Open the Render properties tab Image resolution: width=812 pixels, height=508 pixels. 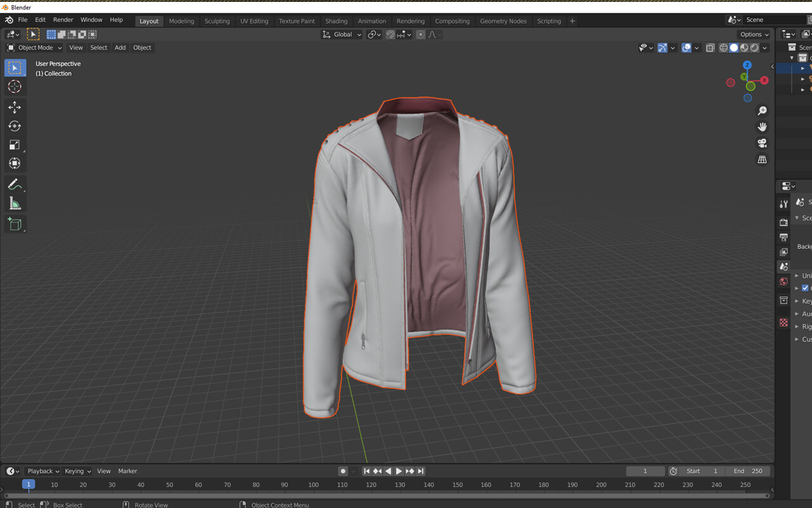783,222
